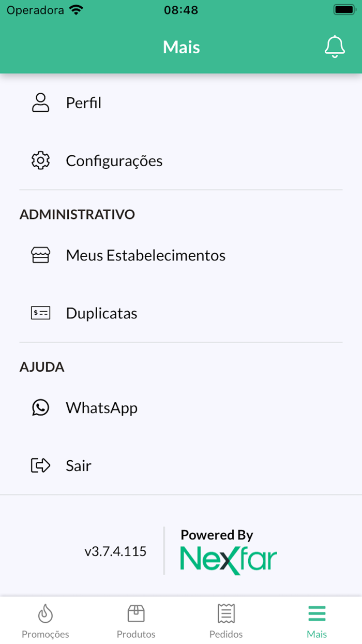Tap the Produtos package icon
Image resolution: width=362 pixels, height=644 pixels.
tap(135, 613)
